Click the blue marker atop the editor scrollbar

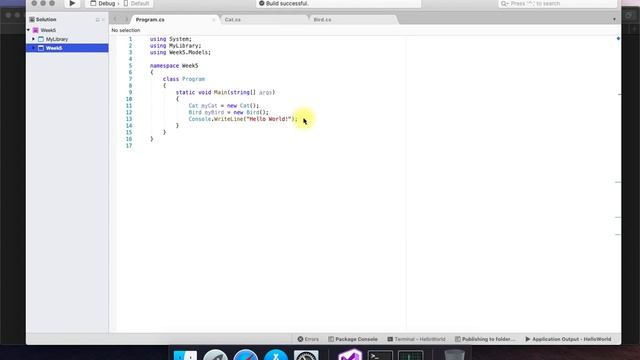618,38
